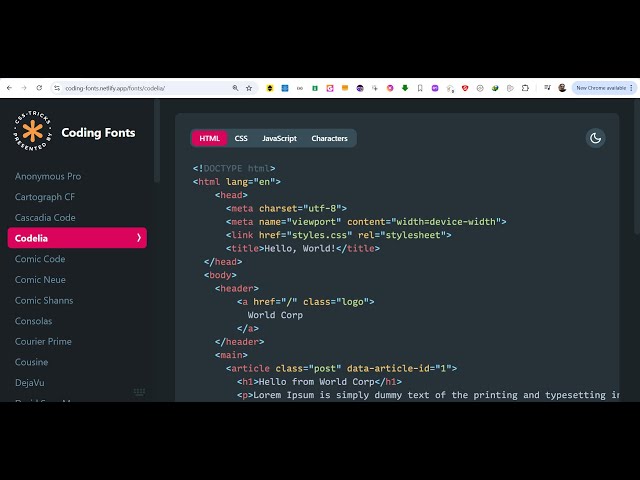This screenshot has height=480, width=640.
Task: Select Cascadia Code in the font list
Action: [45, 217]
